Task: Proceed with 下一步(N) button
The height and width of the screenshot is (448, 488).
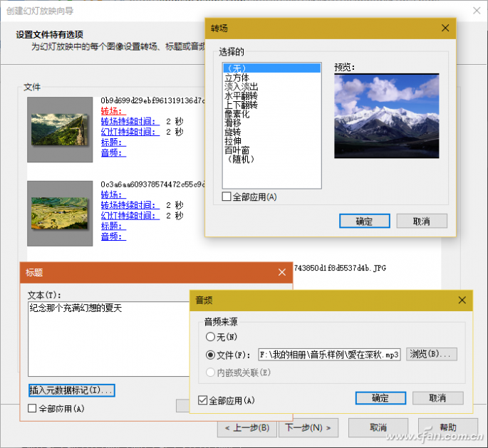Action: [x=308, y=428]
